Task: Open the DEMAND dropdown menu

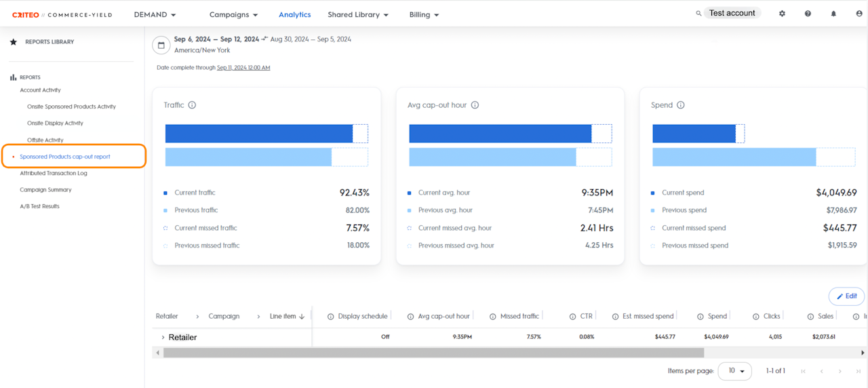Action: [x=155, y=14]
